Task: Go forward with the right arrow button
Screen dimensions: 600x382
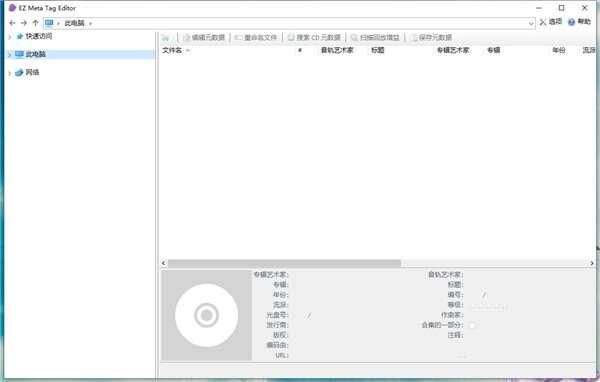Action: tap(24, 23)
